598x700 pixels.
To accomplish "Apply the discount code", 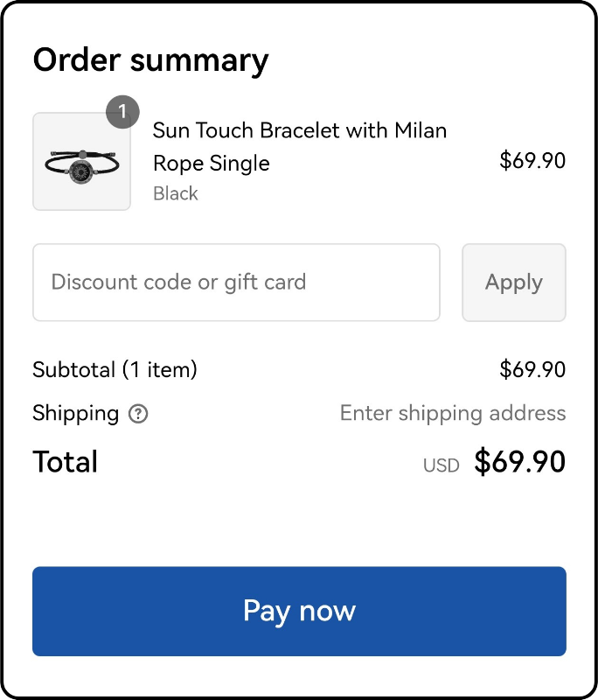I will coord(514,282).
